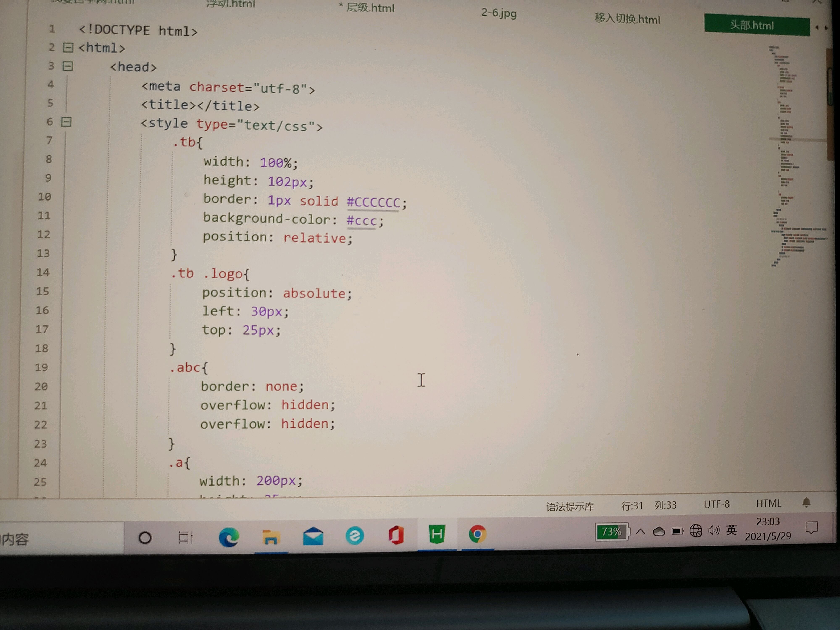
Task: Show hidden tray icons with chevron
Action: (640, 531)
